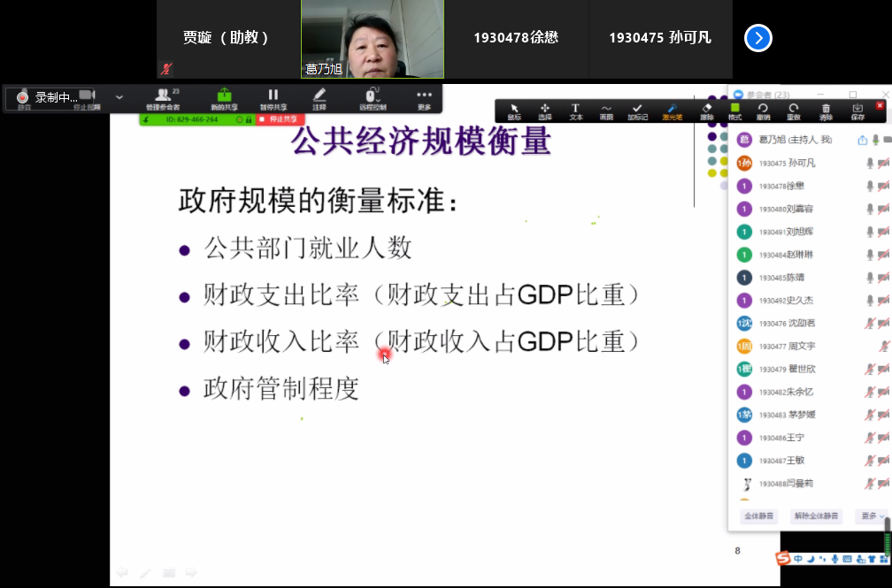The width and height of the screenshot is (892, 588).
Task: Open the video options arrow beside 停止视频
Action: point(119,95)
